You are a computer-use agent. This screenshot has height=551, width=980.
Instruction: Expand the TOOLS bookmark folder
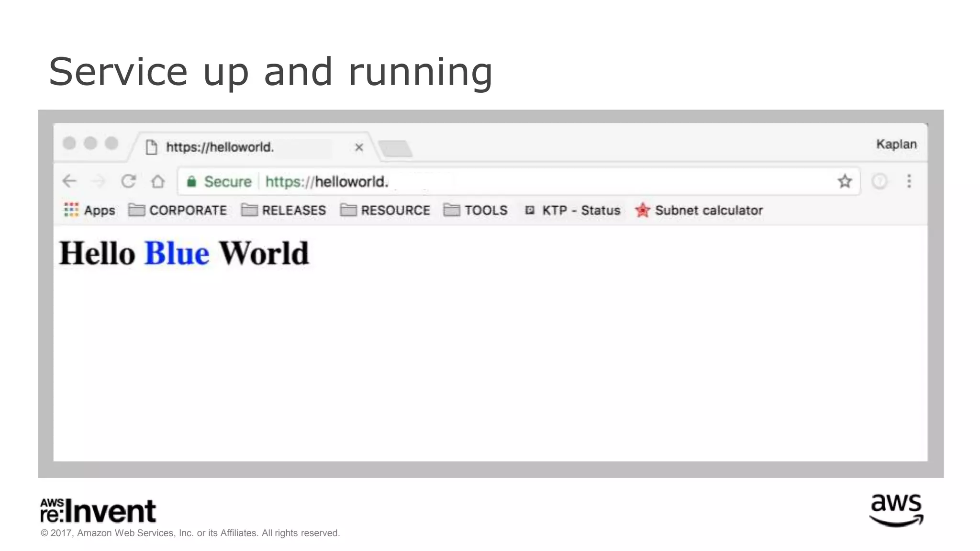(x=476, y=210)
